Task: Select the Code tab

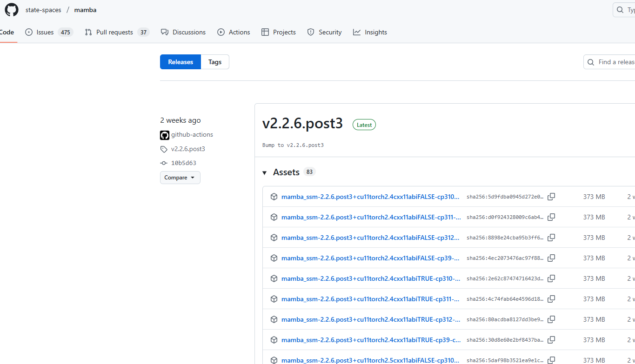Action: tap(7, 32)
